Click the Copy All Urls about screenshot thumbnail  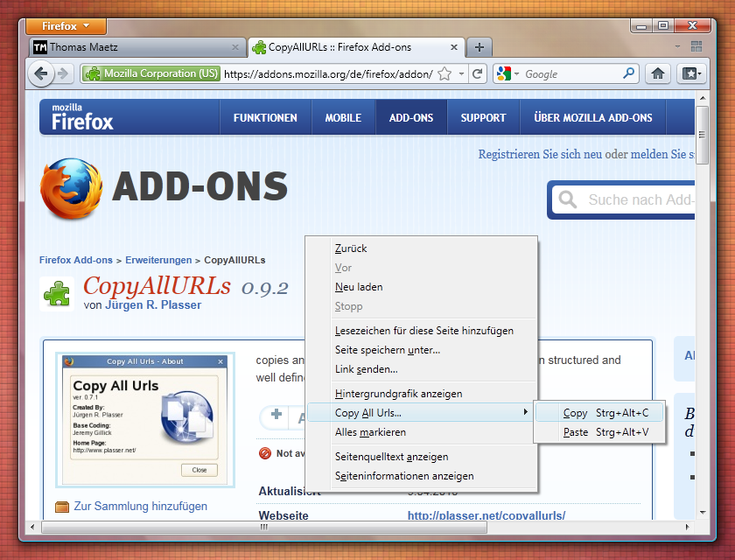click(145, 420)
